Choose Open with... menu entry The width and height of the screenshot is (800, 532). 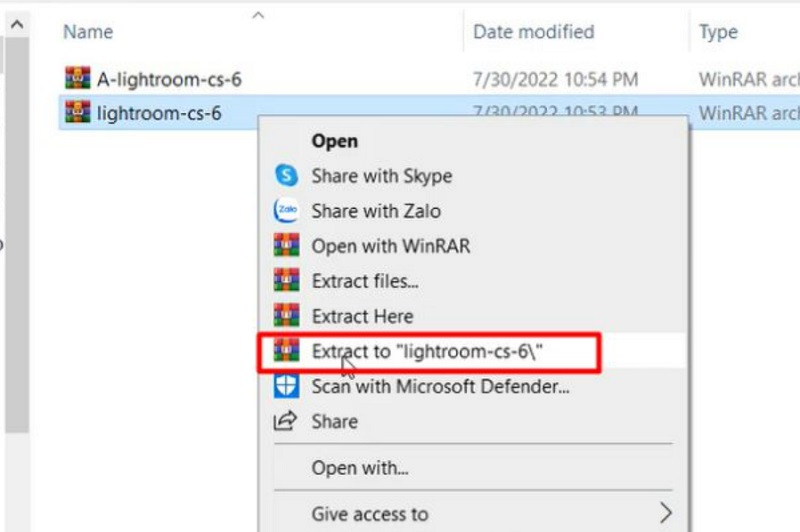click(360, 468)
